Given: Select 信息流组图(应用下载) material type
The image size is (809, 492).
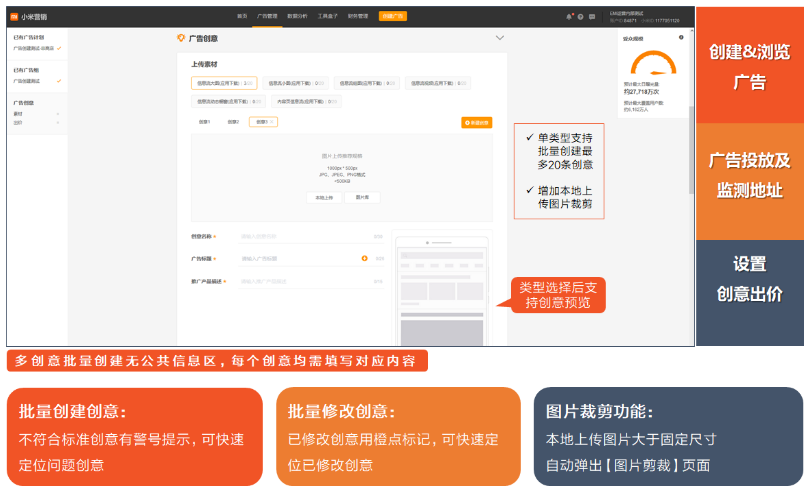Looking at the screenshot, I should tap(367, 83).
